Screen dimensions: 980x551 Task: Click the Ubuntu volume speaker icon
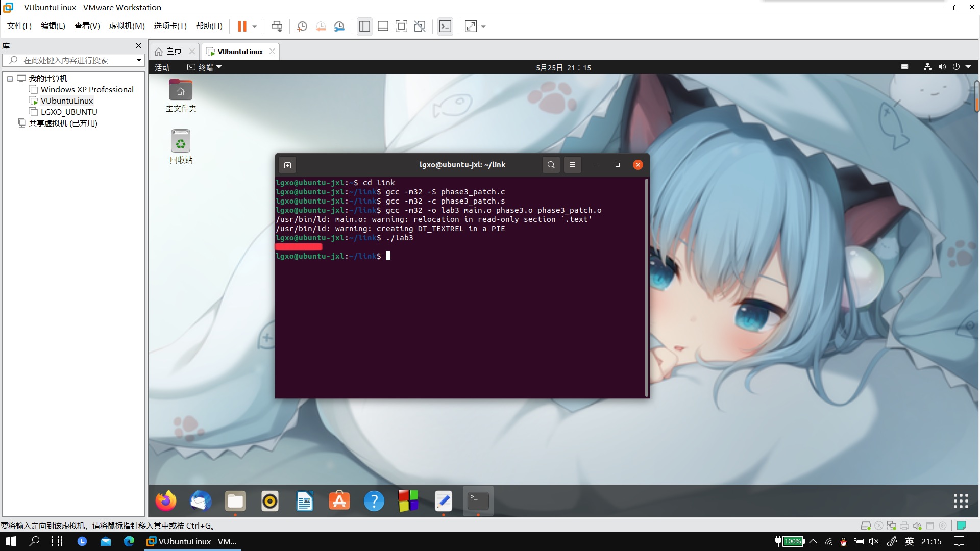(x=942, y=67)
